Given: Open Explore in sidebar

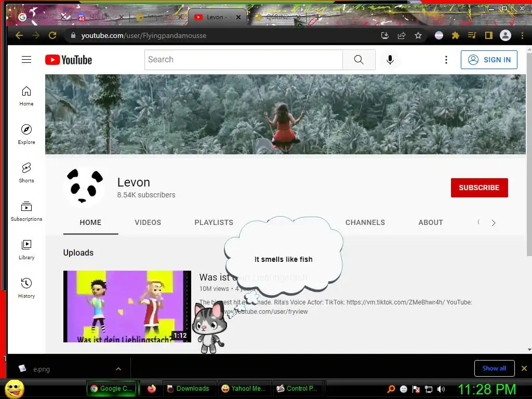Looking at the screenshot, I should (26, 135).
